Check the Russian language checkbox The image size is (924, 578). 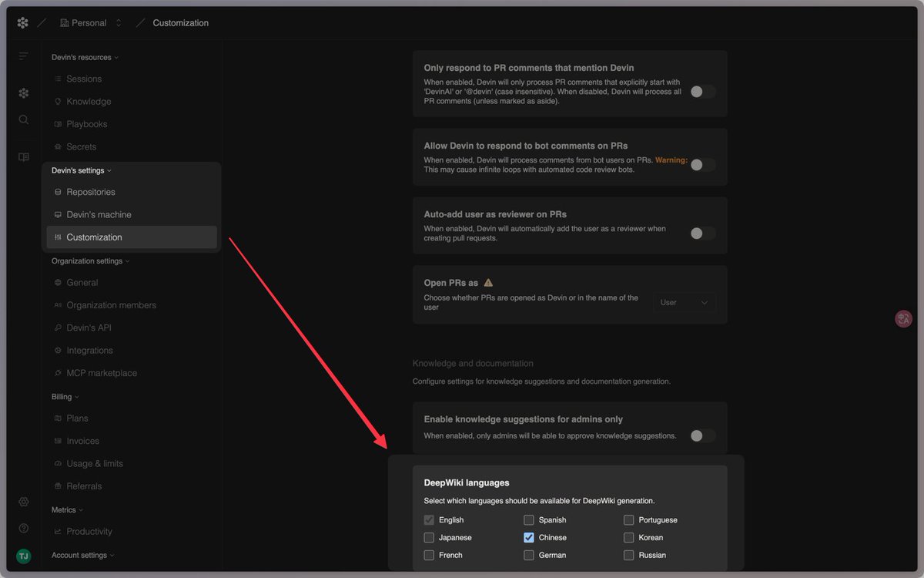coord(629,555)
